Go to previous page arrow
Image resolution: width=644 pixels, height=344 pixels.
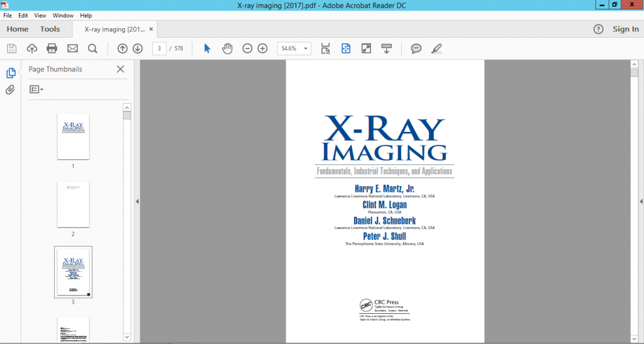[x=123, y=48]
